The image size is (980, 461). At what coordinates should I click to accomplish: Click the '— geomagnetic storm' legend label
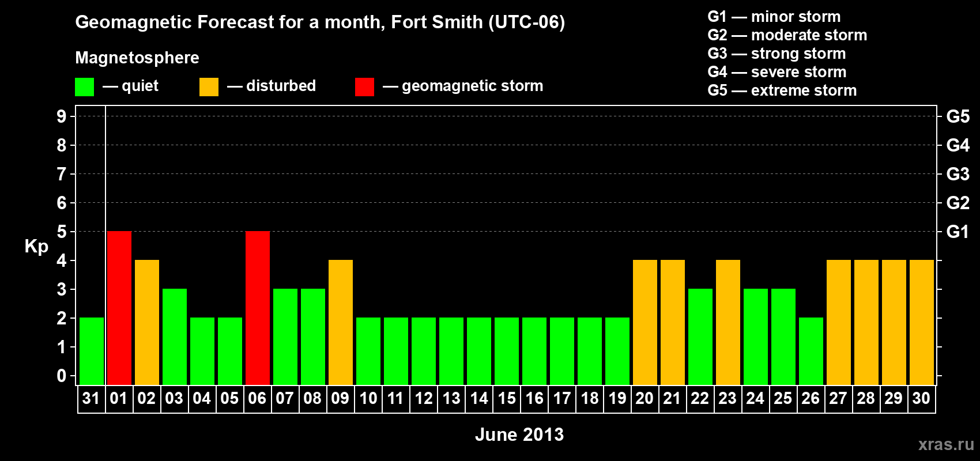[x=463, y=86]
